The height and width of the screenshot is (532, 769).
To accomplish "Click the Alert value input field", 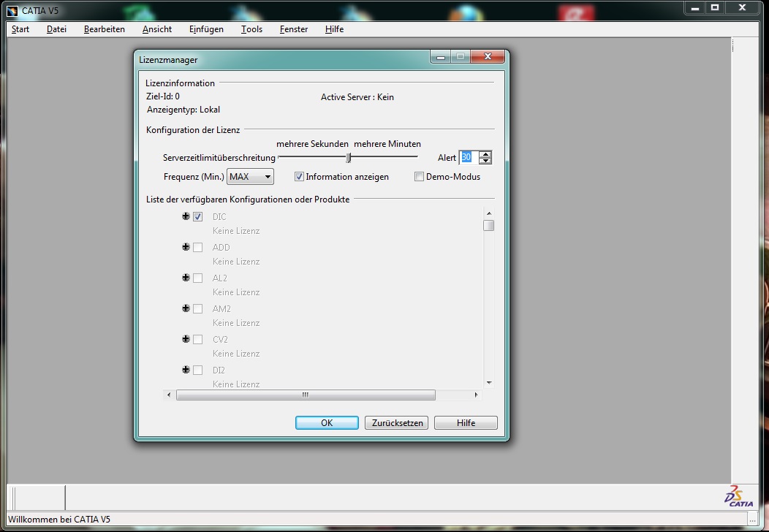I will click(x=469, y=157).
